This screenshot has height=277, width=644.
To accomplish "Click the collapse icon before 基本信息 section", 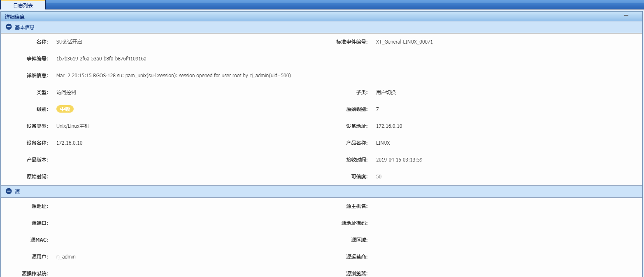I will pos(8,27).
